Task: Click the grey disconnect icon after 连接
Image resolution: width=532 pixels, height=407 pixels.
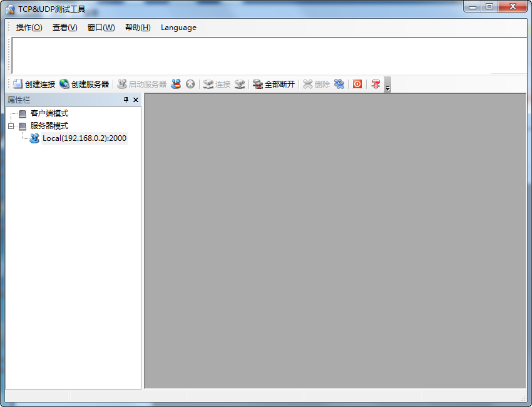Action: 240,84
